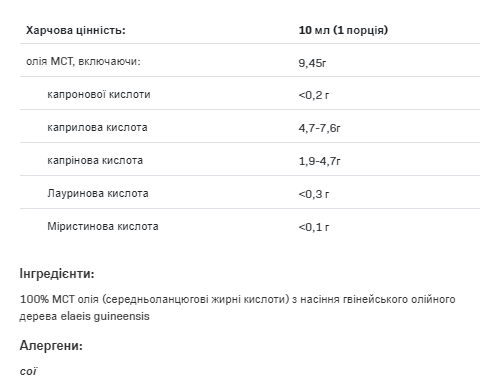Viewport: 480px width, 390px height.
Task: Select the '10 мл (1 порція)' column header
Action: (x=343, y=30)
